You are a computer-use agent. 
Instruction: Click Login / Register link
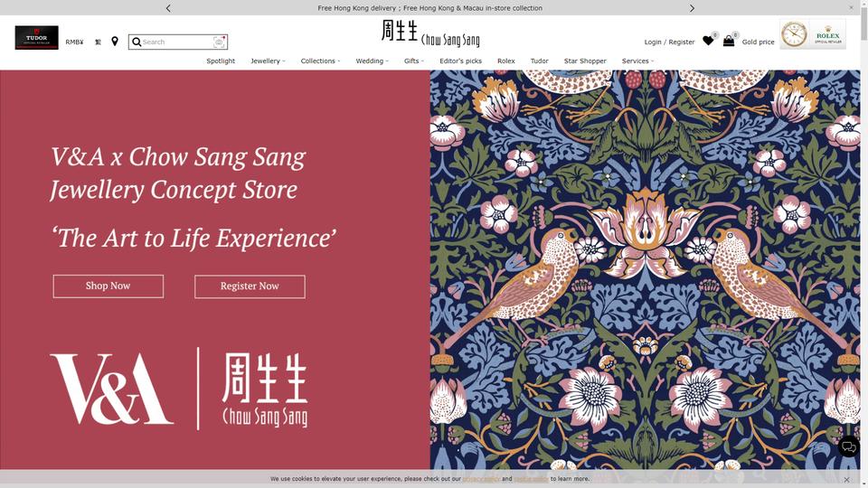[x=669, y=42]
